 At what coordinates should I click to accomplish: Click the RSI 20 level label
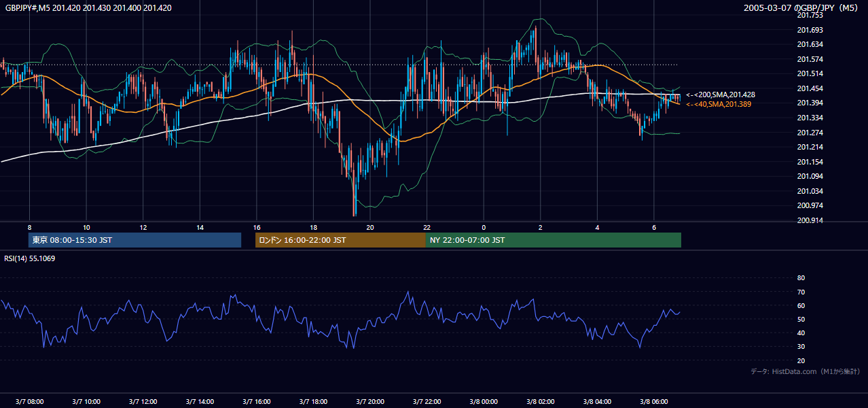tap(801, 360)
